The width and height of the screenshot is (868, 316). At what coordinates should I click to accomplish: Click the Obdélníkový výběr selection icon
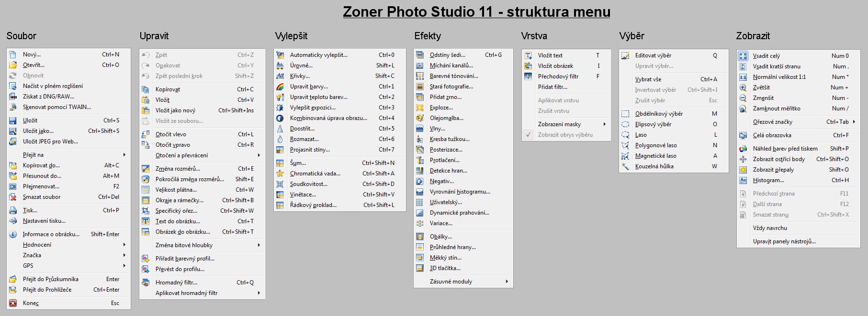point(625,114)
